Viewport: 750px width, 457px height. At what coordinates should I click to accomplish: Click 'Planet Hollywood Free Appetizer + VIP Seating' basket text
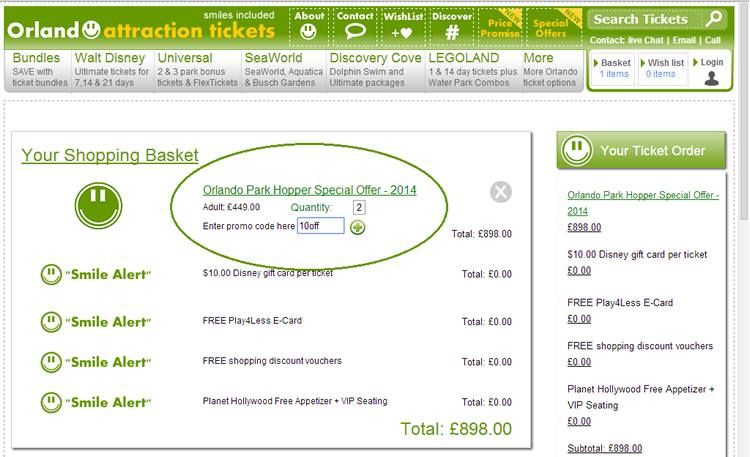(295, 401)
